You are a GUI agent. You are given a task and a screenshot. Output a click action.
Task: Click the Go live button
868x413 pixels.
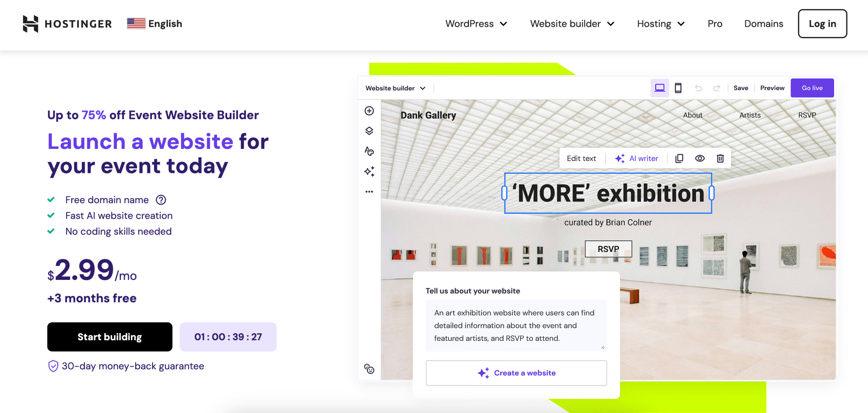812,88
